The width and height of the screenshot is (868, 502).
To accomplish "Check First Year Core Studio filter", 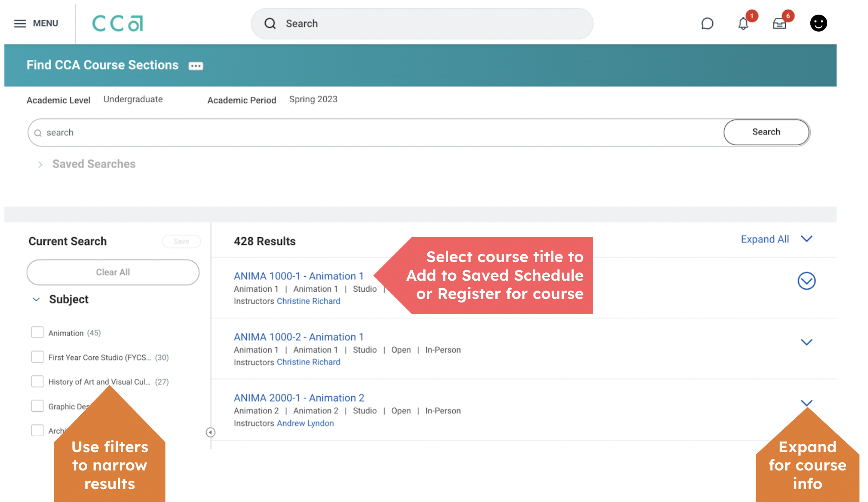I will [37, 357].
